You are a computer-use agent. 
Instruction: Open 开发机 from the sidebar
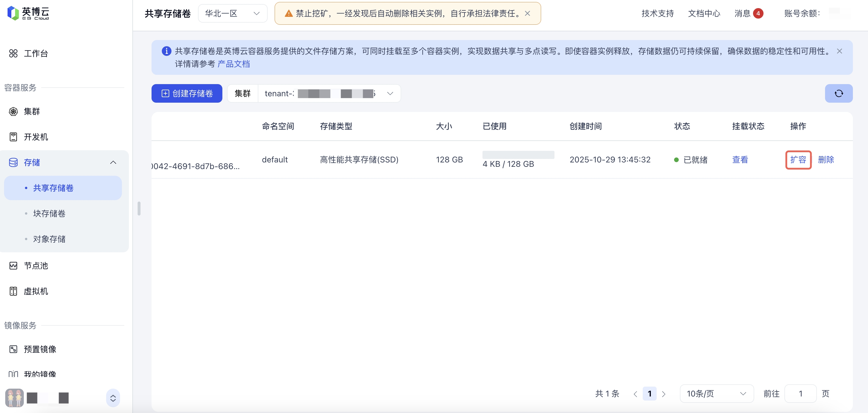(x=36, y=137)
